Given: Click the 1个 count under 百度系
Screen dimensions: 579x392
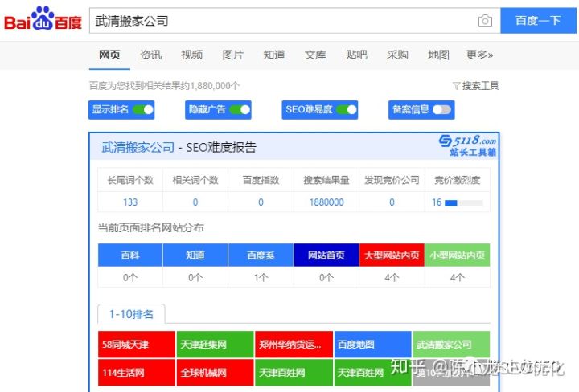Looking at the screenshot, I should 261,277.
